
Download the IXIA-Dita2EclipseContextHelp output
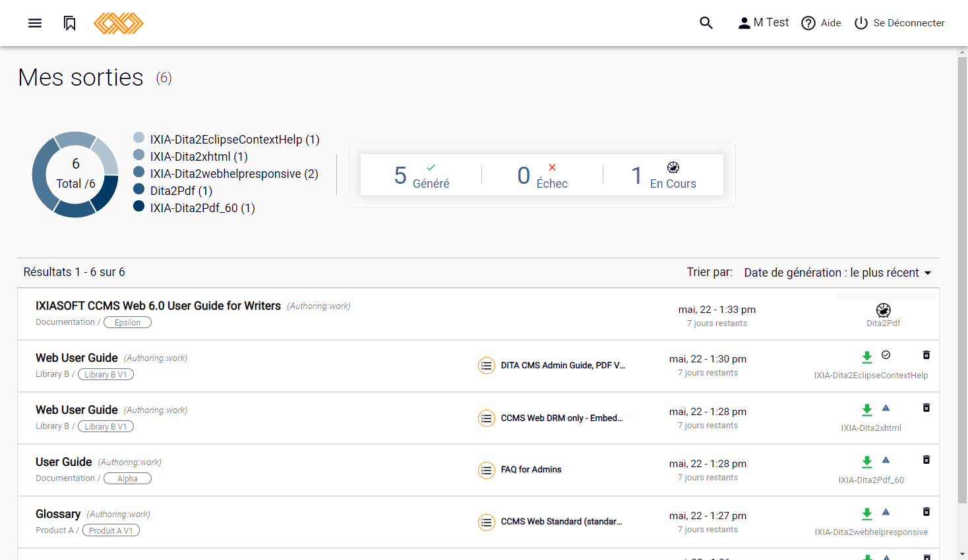pyautogui.click(x=867, y=357)
